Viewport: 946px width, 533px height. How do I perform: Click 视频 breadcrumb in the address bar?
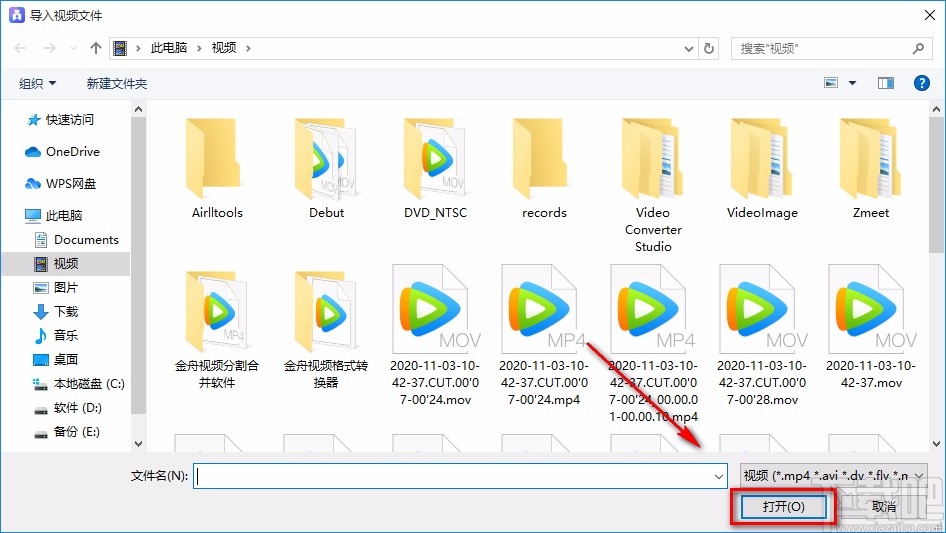224,48
